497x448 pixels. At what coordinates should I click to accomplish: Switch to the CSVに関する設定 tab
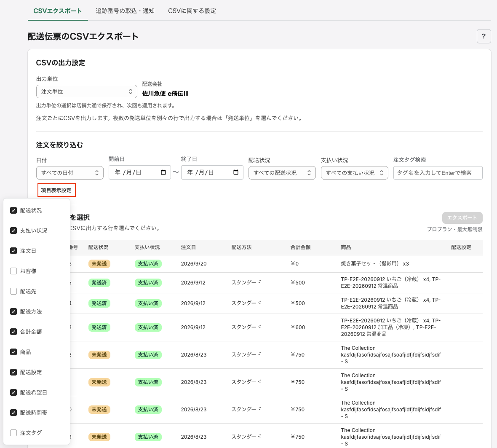[192, 11]
